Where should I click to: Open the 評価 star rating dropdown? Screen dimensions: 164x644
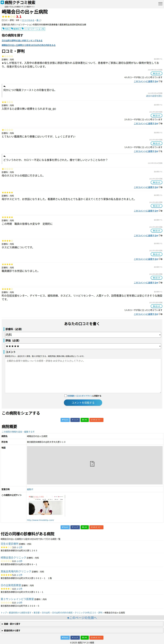(x=83, y=346)
